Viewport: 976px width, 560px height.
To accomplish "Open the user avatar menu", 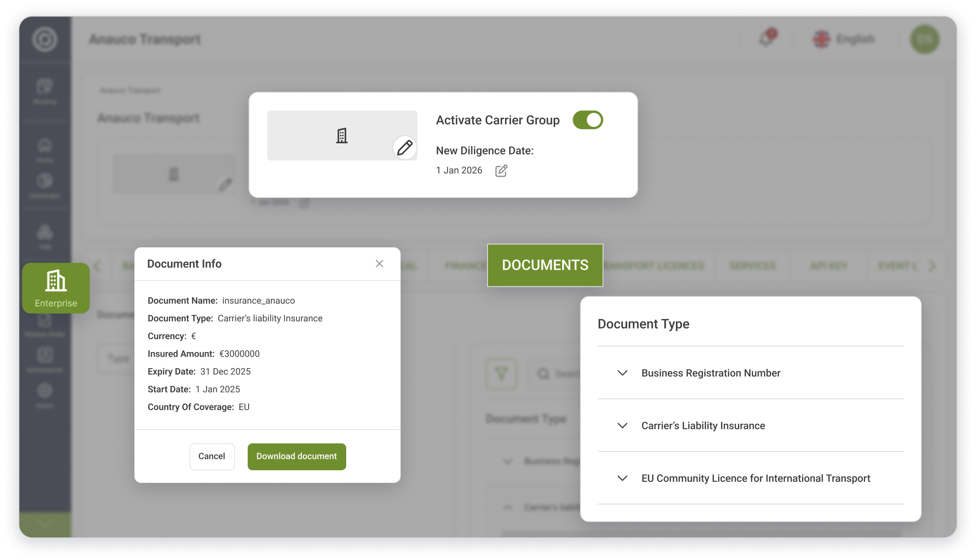I will click(924, 40).
